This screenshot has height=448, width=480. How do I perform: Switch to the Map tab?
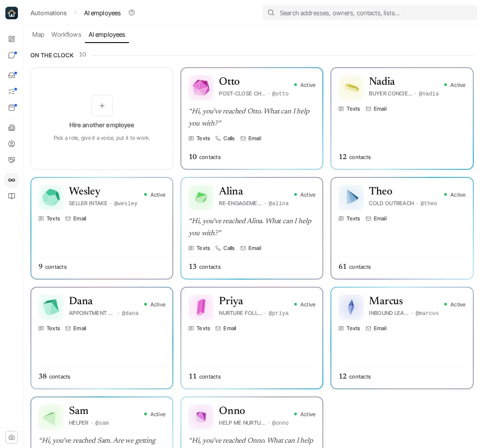pos(38,34)
